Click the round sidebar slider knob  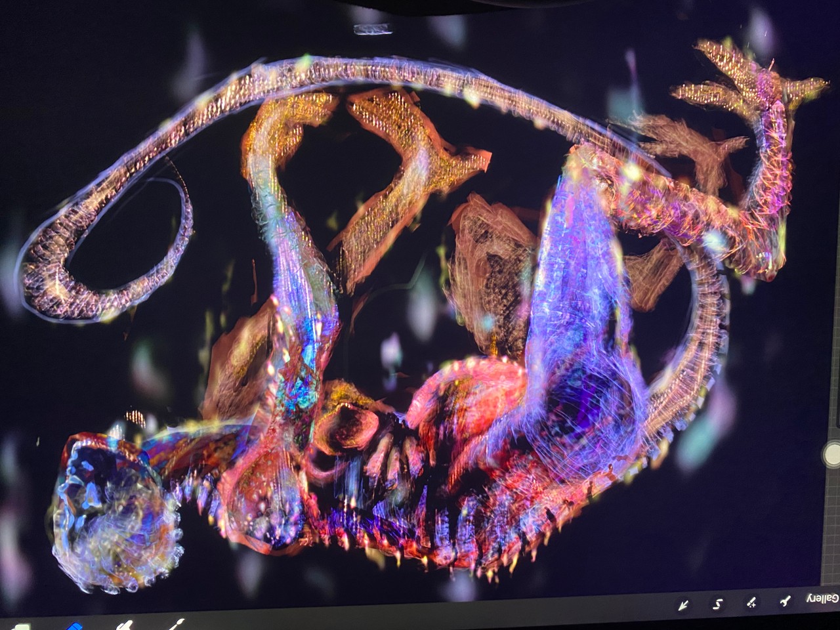click(x=832, y=454)
